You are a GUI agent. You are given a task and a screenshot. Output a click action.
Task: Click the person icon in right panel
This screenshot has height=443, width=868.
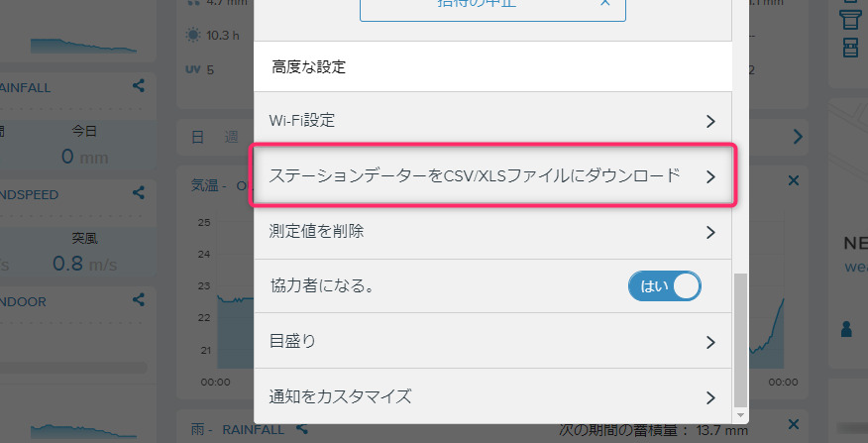(846, 329)
